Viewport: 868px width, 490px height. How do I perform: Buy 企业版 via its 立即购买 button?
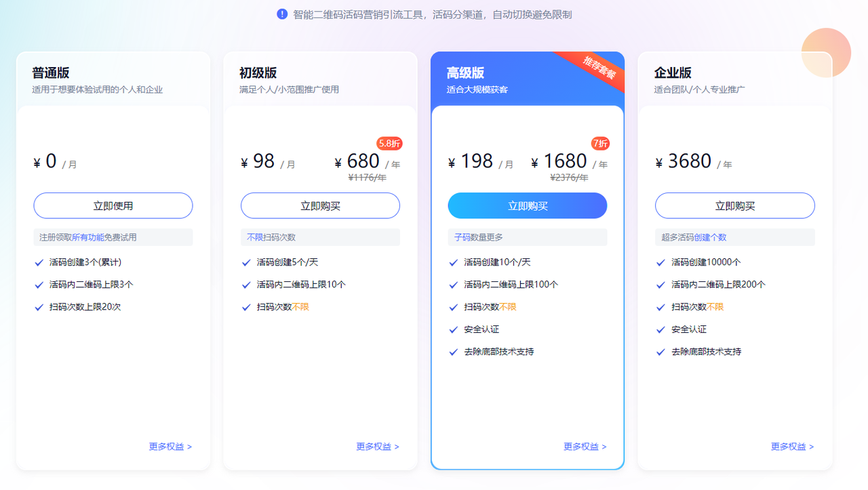click(735, 206)
